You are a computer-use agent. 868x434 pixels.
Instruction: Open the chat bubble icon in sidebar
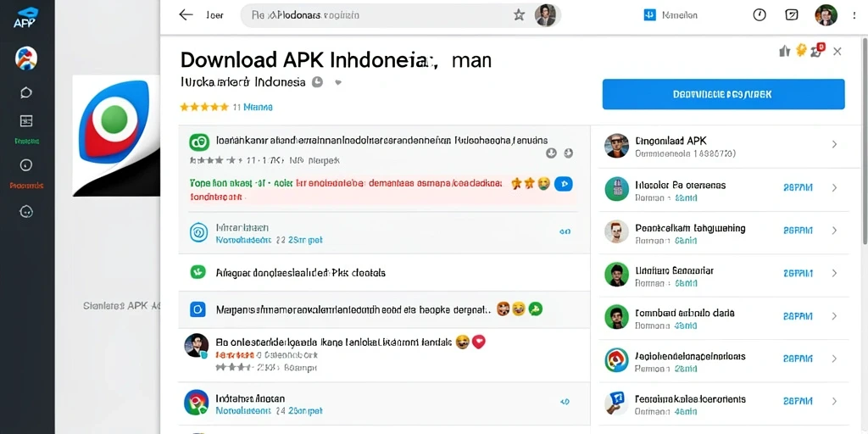tap(26, 92)
